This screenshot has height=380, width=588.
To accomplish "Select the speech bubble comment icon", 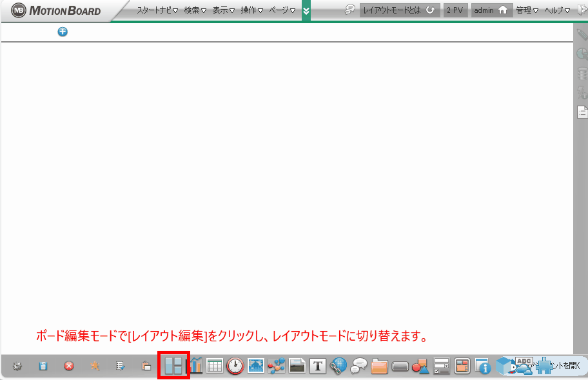I will pos(358,366).
